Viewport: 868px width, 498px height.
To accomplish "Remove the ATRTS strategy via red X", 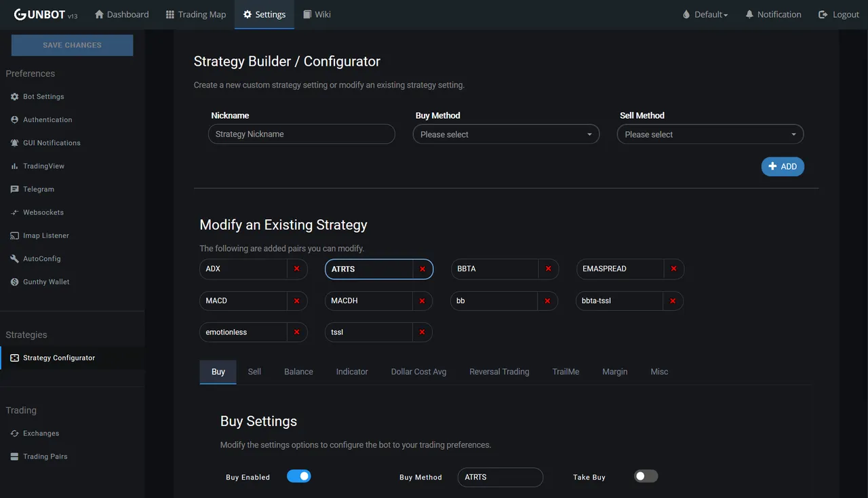I will coord(422,269).
